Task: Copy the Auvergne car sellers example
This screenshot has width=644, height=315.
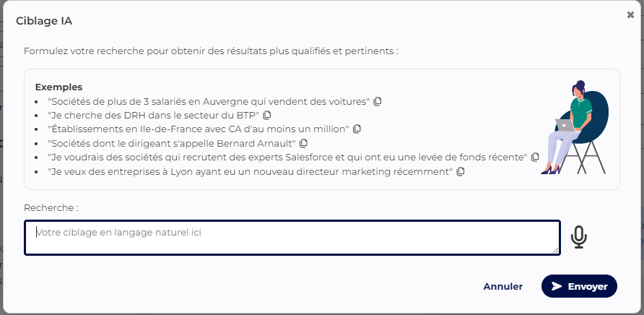Action: 378,101
